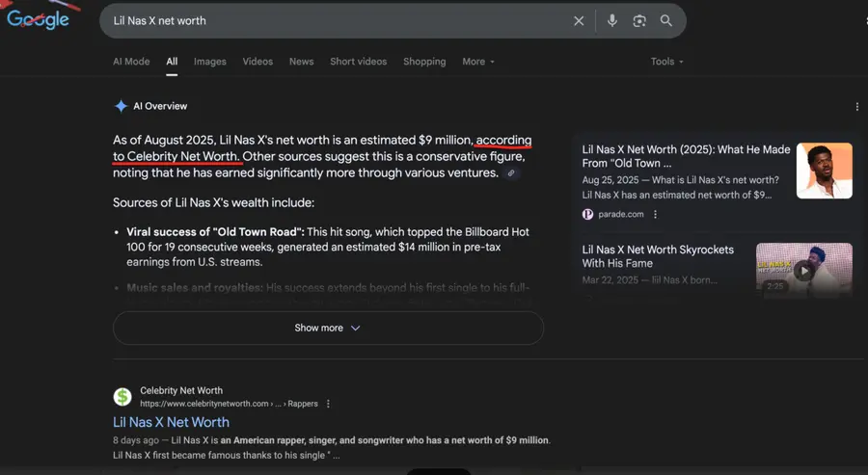868x475 pixels.
Task: Open AI Overview three-dot options menu
Action: [x=856, y=107]
